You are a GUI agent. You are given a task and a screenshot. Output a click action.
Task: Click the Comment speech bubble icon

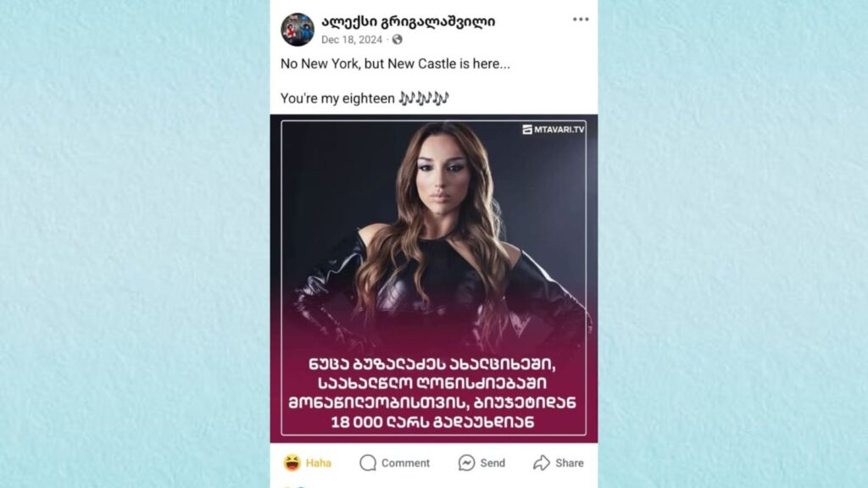click(x=368, y=463)
